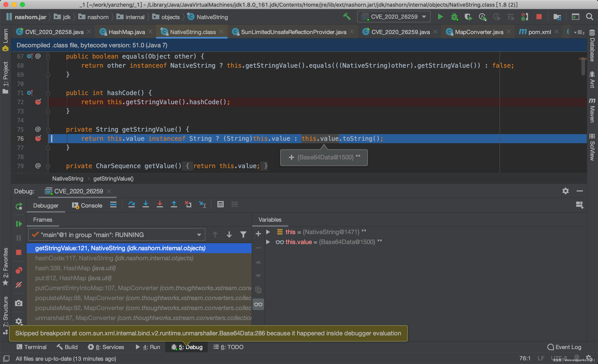This screenshot has height=364, width=598.
Task: Open the main thread selector dropdown
Action: coord(116,235)
